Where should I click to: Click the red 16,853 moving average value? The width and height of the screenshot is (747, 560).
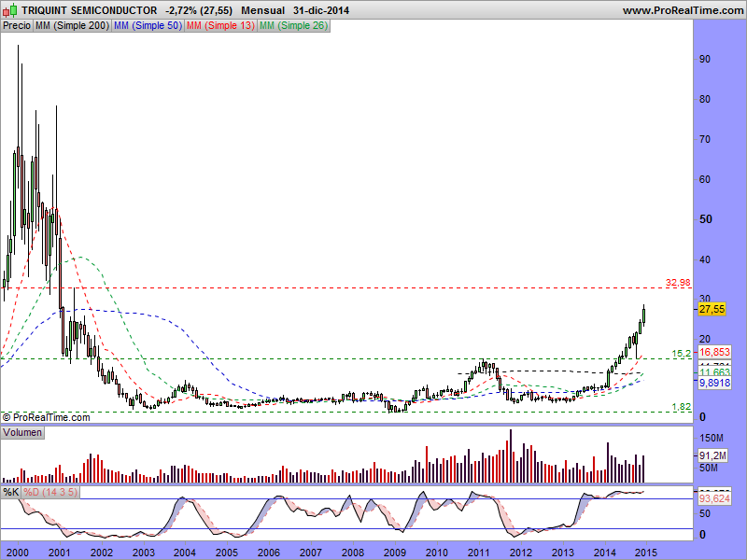714,352
